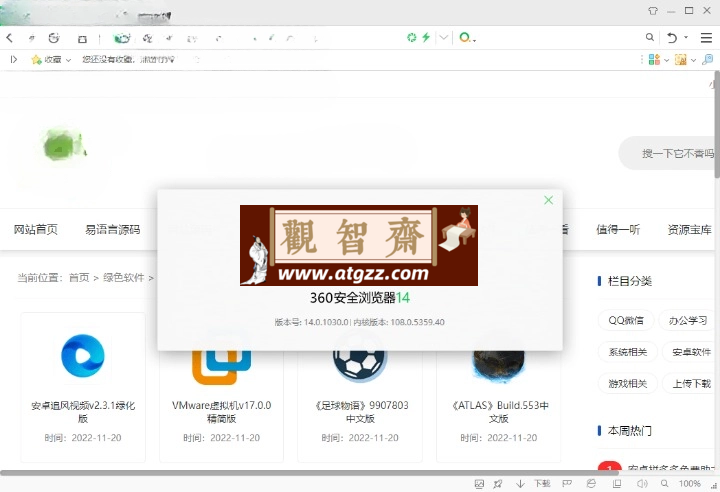Click the star 收藏 favorites button
720x492 pixels.
pyautogui.click(x=46, y=59)
